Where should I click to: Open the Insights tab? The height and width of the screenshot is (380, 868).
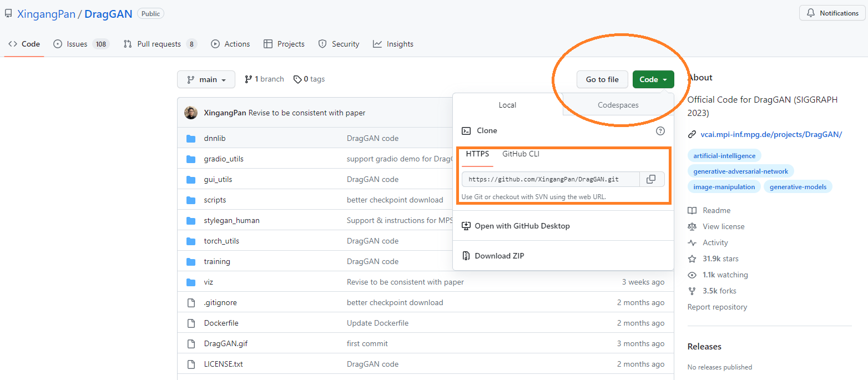393,44
